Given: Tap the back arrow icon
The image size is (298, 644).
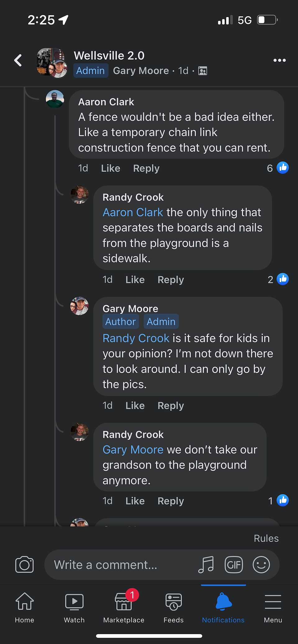Looking at the screenshot, I should (18, 60).
